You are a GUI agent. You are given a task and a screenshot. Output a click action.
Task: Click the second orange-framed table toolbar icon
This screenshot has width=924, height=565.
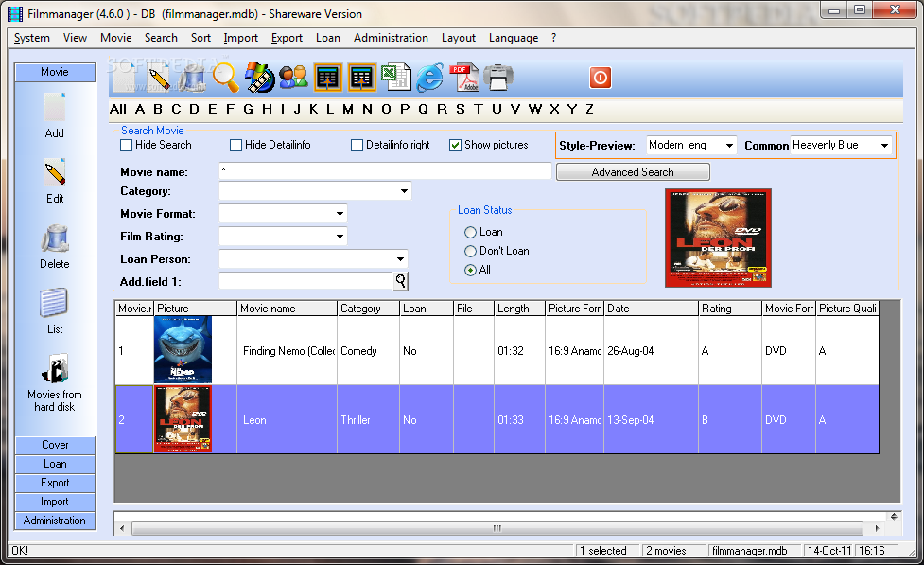point(362,78)
